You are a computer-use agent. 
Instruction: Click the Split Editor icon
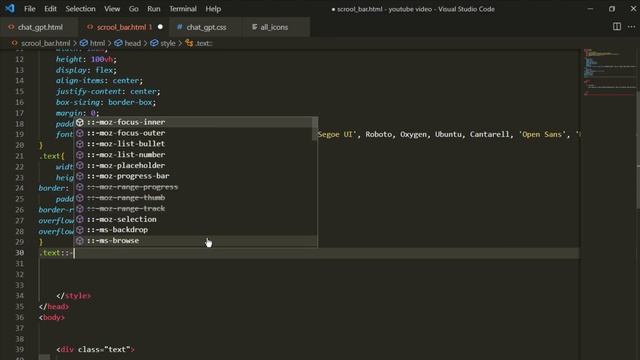[x=617, y=27]
